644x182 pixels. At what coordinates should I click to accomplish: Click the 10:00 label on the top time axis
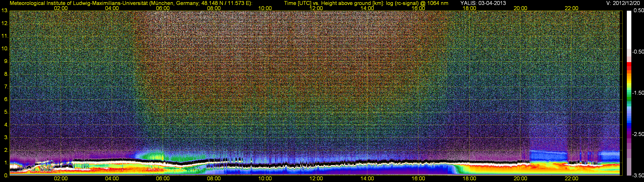pyautogui.click(x=265, y=8)
